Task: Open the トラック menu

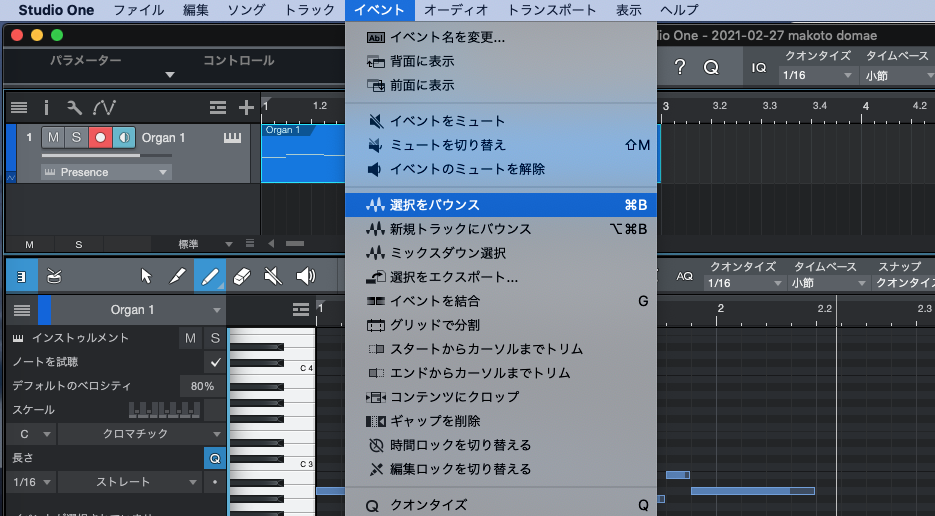Action: point(309,10)
